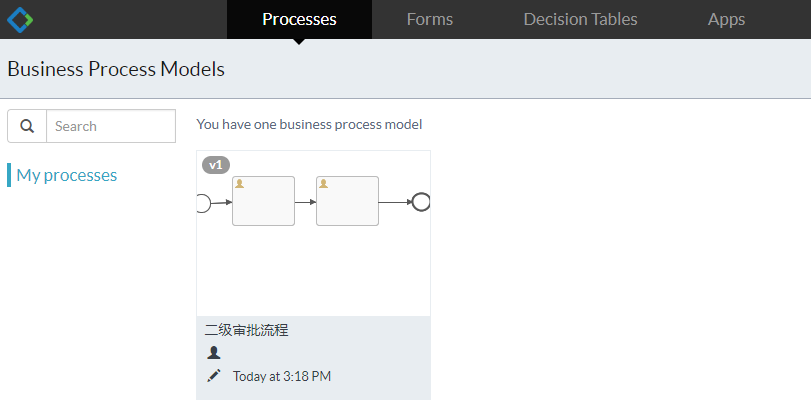Click the created-by person icon
The width and height of the screenshot is (811, 419).
[x=213, y=352]
